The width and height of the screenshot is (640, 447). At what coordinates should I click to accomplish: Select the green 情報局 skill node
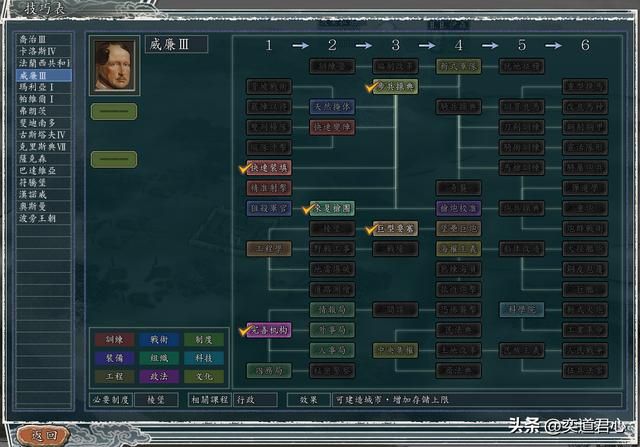(332, 310)
